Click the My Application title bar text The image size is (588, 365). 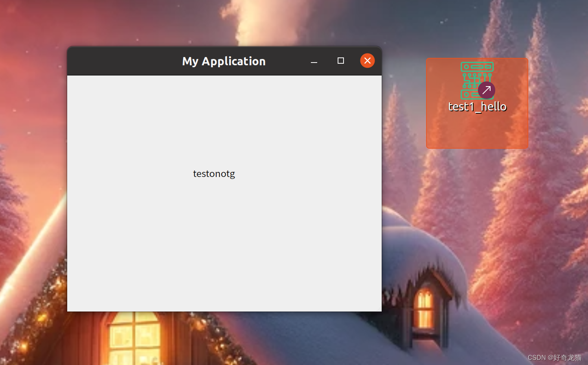[224, 61]
